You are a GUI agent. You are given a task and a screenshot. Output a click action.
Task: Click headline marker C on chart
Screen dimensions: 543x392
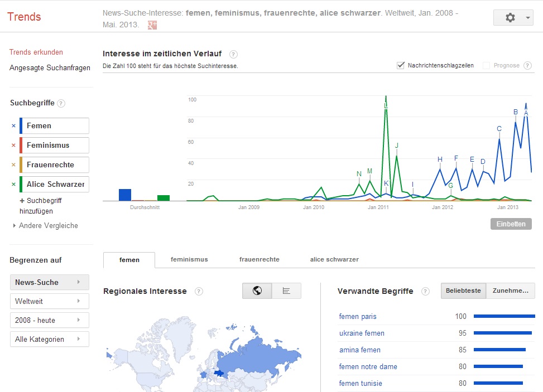tap(499, 129)
